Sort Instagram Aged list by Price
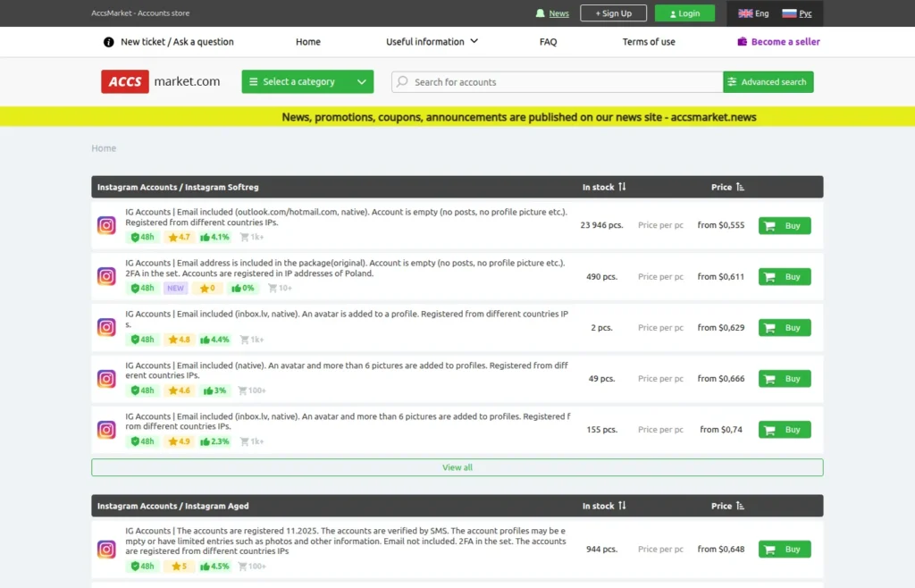Image resolution: width=915 pixels, height=588 pixels. (x=727, y=506)
